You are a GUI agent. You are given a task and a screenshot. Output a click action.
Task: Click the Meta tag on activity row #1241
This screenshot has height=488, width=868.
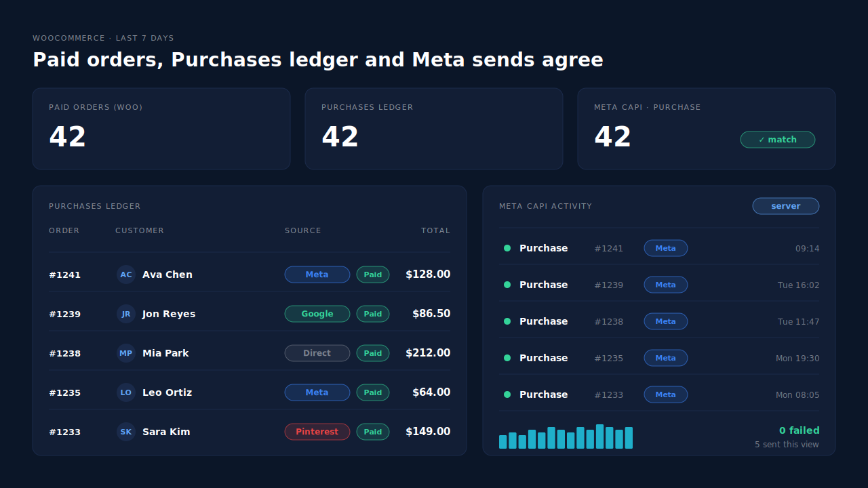pos(666,248)
